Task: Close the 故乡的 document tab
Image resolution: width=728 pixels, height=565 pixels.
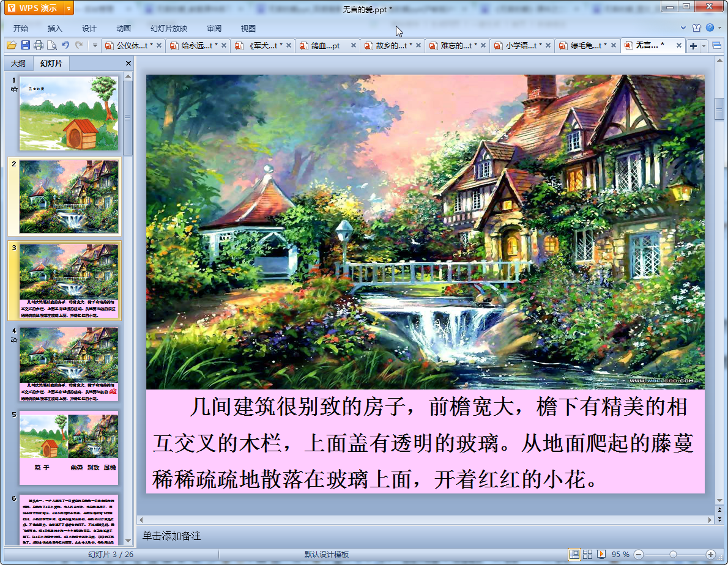Action: click(418, 45)
